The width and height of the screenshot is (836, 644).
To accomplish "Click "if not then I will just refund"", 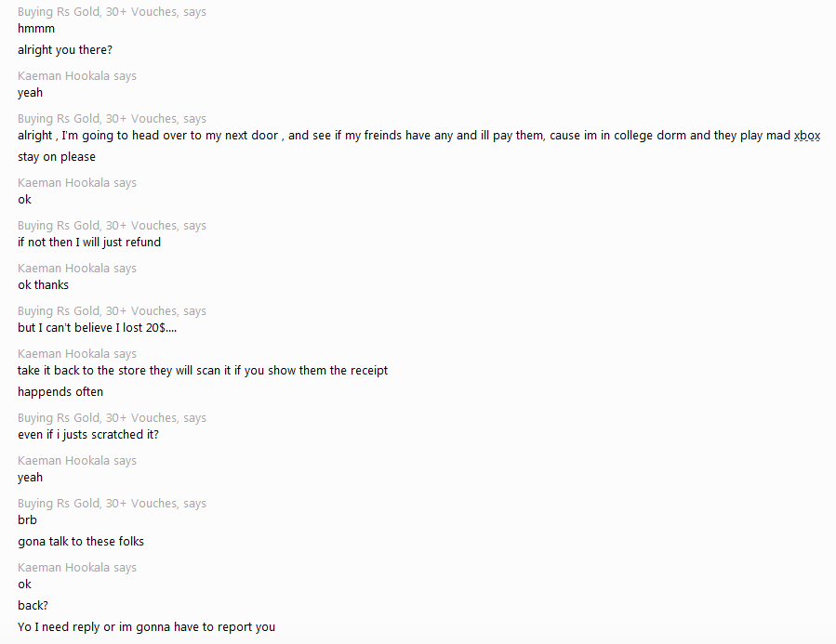I will point(89,243).
